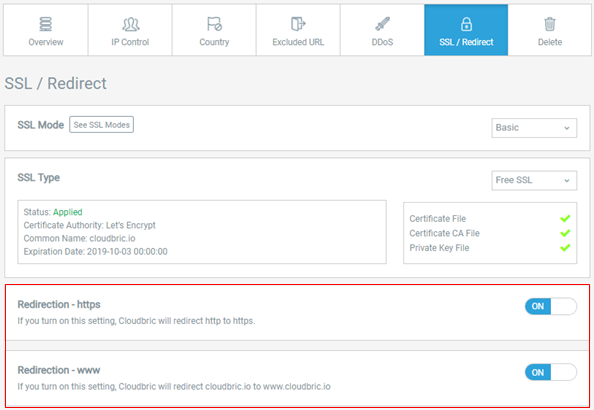Open the DDoS sword icon
The height and width of the screenshot is (410, 594).
(382, 24)
